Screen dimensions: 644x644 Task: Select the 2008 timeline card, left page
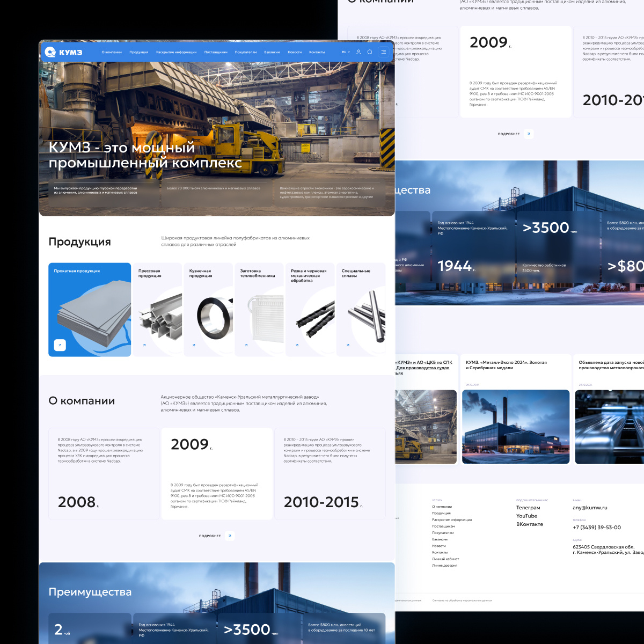(x=104, y=474)
